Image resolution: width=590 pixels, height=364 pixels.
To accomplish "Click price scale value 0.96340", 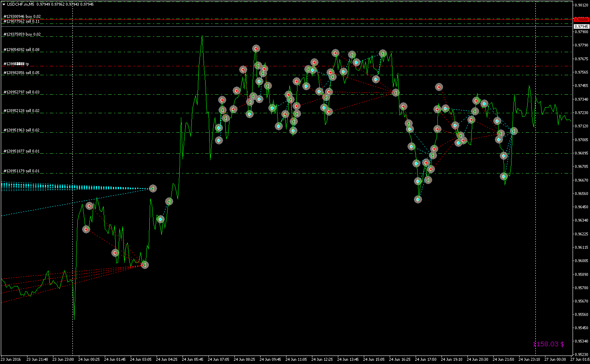I will tap(582, 221).
